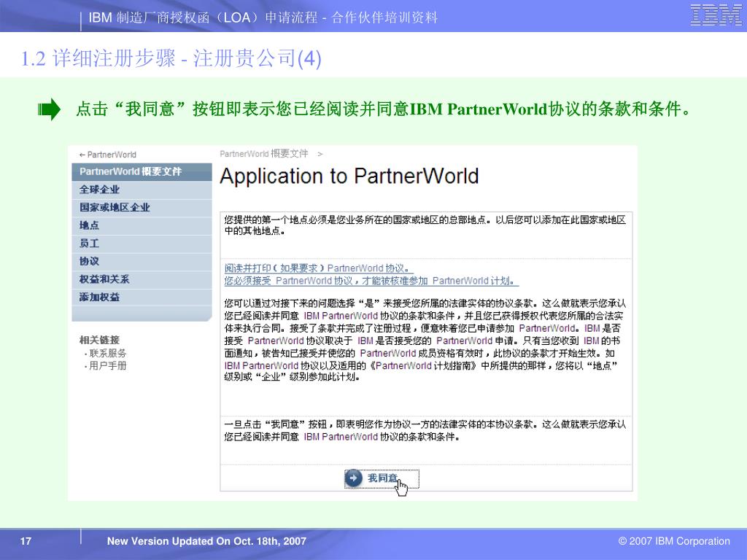This screenshot has width=747, height=560.
Task: Click the IBM logo in the header
Action: click(716, 15)
